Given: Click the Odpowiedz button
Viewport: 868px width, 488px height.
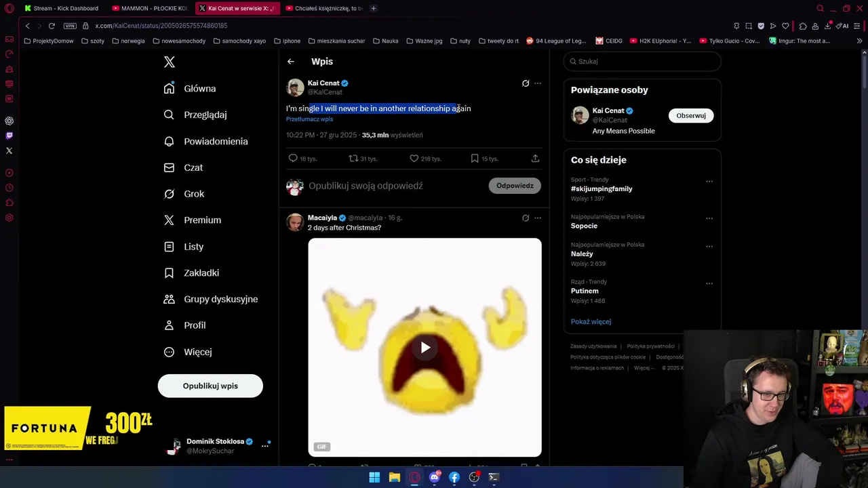Looking at the screenshot, I should coord(515,186).
